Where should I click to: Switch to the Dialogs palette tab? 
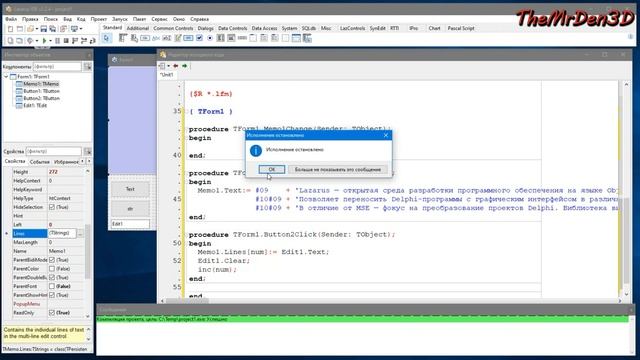point(205,29)
